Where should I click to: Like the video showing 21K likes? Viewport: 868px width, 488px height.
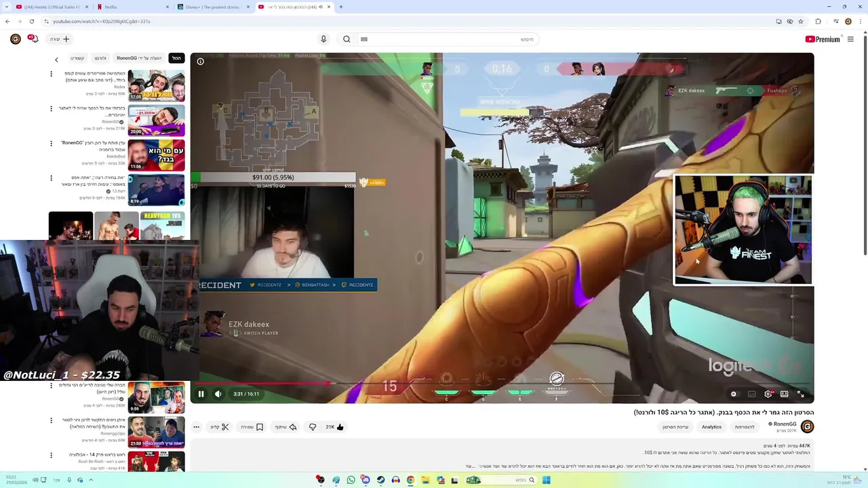[x=335, y=427]
